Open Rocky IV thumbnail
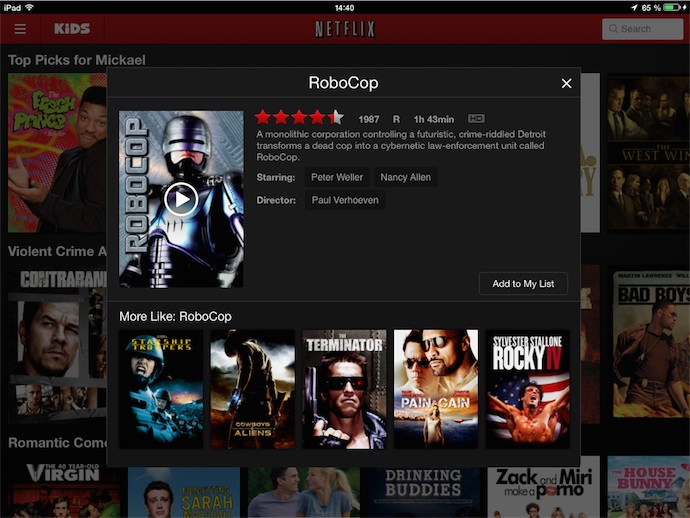This screenshot has width=690, height=518. click(528, 389)
